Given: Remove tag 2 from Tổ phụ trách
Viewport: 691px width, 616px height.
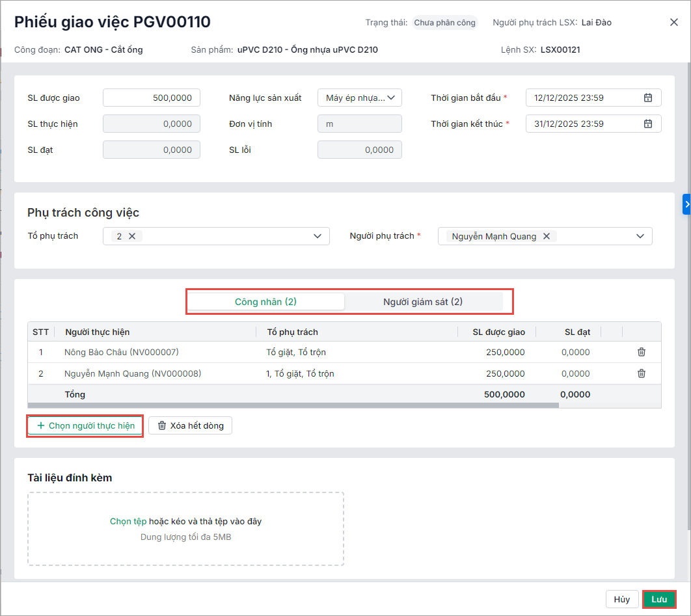Looking at the screenshot, I should (132, 236).
